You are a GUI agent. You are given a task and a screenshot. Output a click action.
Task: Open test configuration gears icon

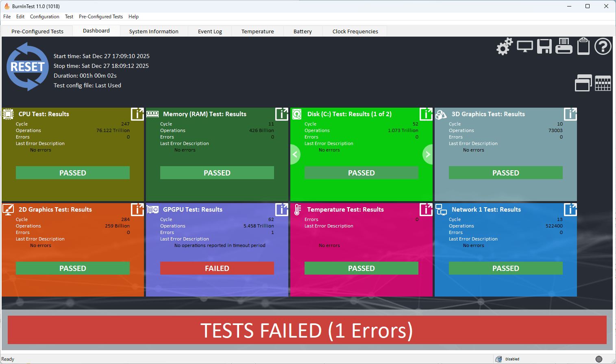(504, 47)
